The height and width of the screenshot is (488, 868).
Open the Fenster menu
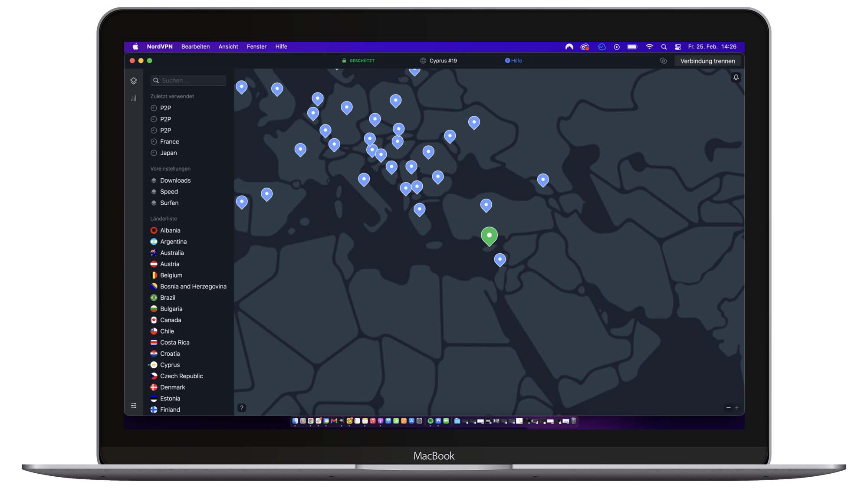click(256, 46)
